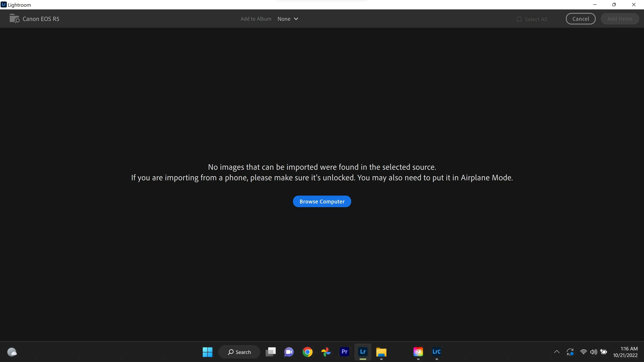The image size is (644, 362).
Task: Switch to Lightroom Classic on the taskbar
Action: point(437,352)
